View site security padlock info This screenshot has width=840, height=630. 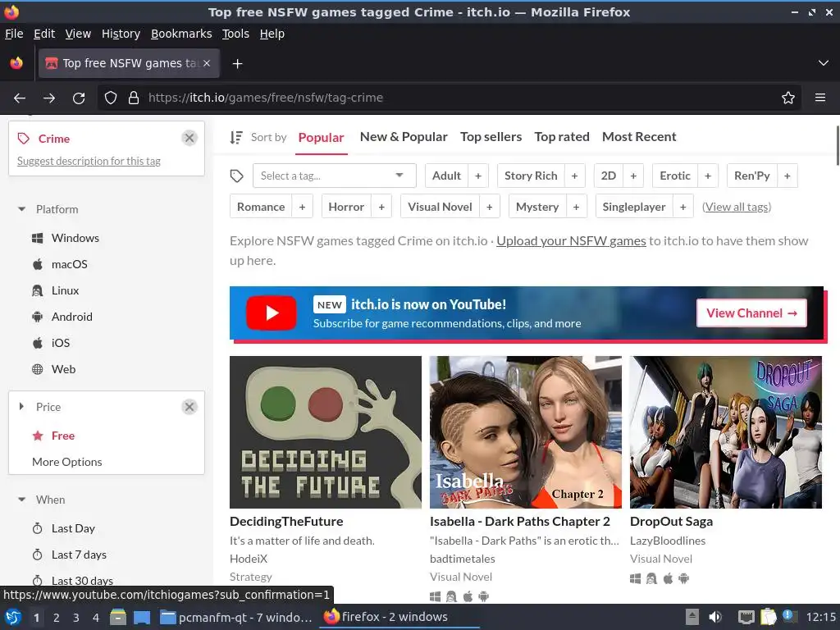click(134, 98)
